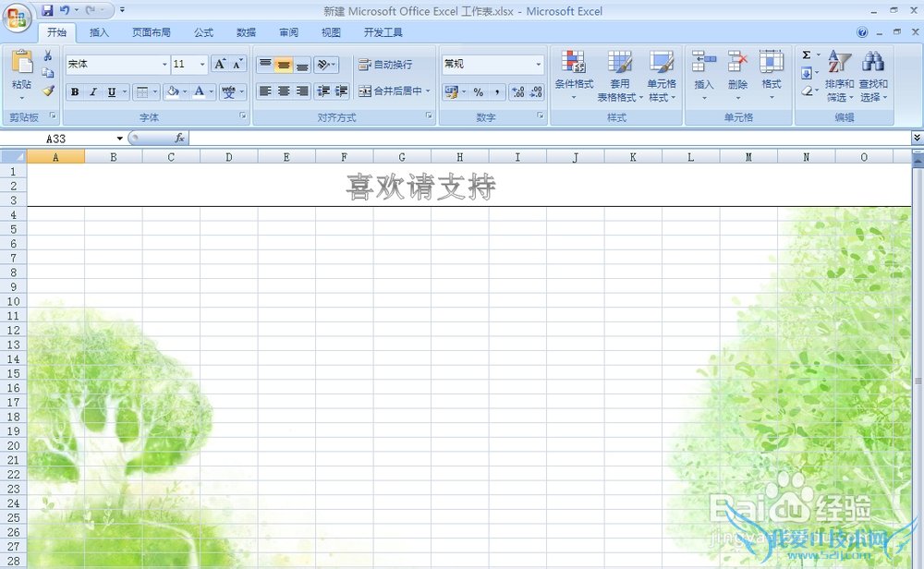The image size is (924, 569).
Task: Click the Office button logo
Action: tap(17, 18)
